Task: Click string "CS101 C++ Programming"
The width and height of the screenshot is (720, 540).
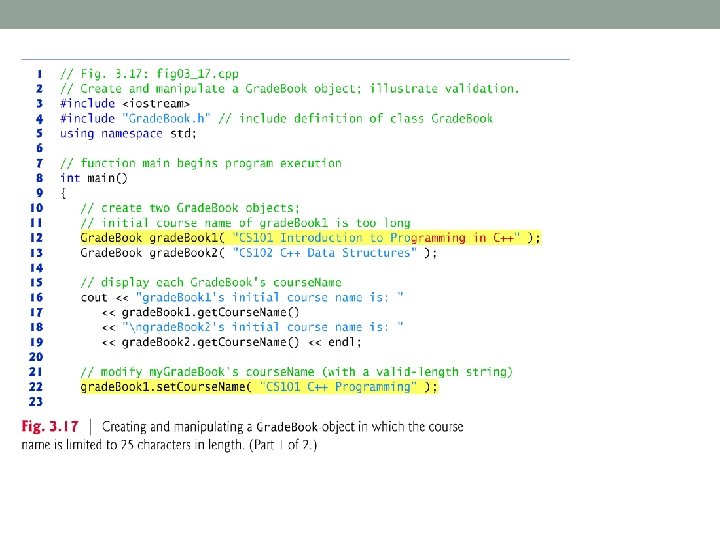Action: (x=338, y=387)
